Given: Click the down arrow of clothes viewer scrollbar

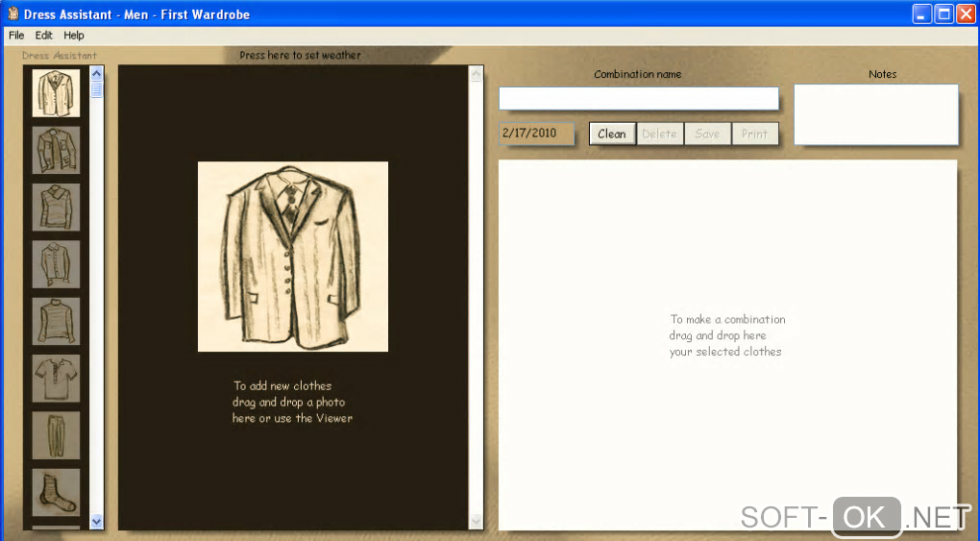Looking at the screenshot, I should tap(476, 521).
